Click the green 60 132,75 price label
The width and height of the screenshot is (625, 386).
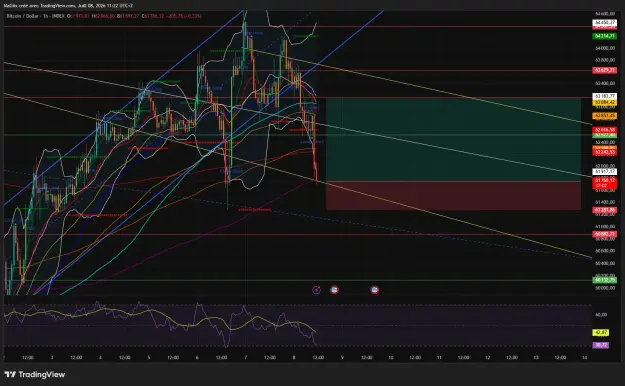click(605, 280)
